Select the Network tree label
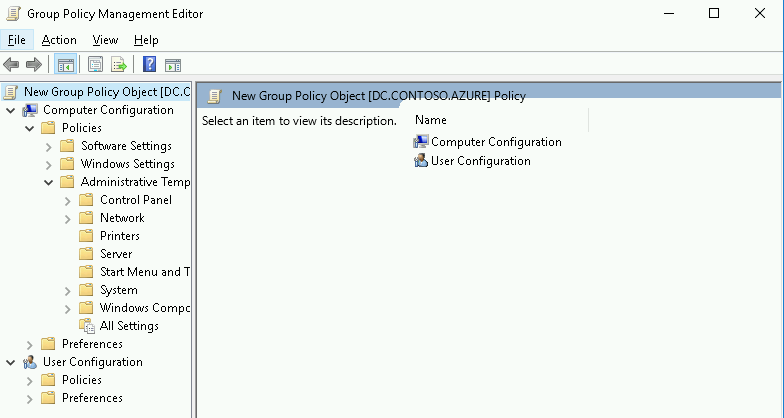Image resolution: width=784 pixels, height=418 pixels. (122, 218)
